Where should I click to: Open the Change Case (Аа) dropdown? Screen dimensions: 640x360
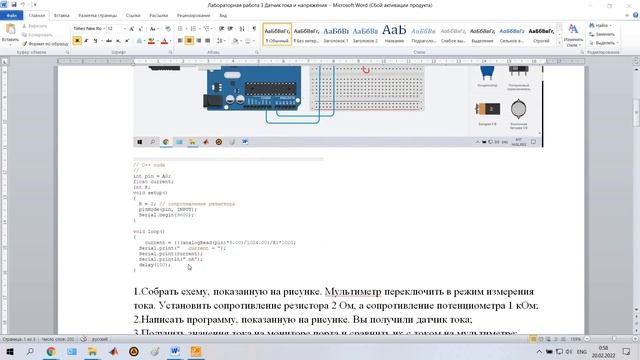(x=153, y=29)
